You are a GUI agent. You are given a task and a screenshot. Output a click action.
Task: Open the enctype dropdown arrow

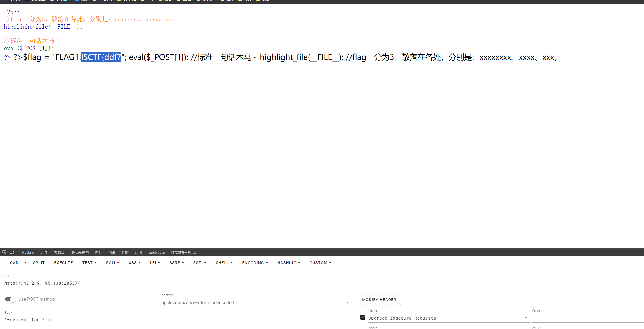(347, 302)
